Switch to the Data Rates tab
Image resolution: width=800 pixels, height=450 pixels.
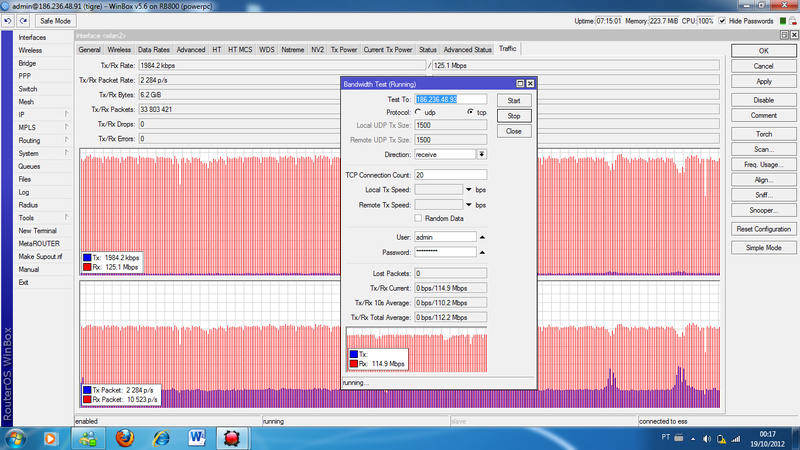coord(154,49)
